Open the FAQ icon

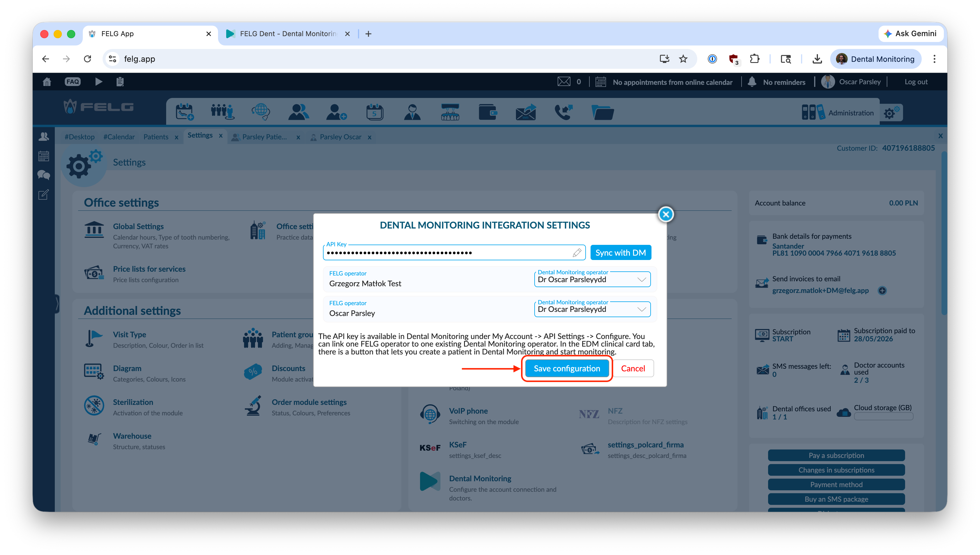click(72, 82)
